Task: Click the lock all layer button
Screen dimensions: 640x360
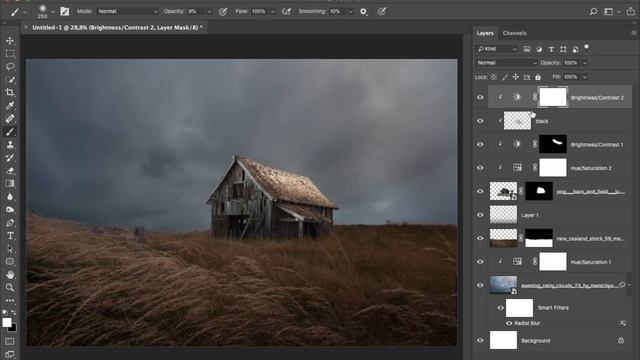Action: [x=538, y=77]
